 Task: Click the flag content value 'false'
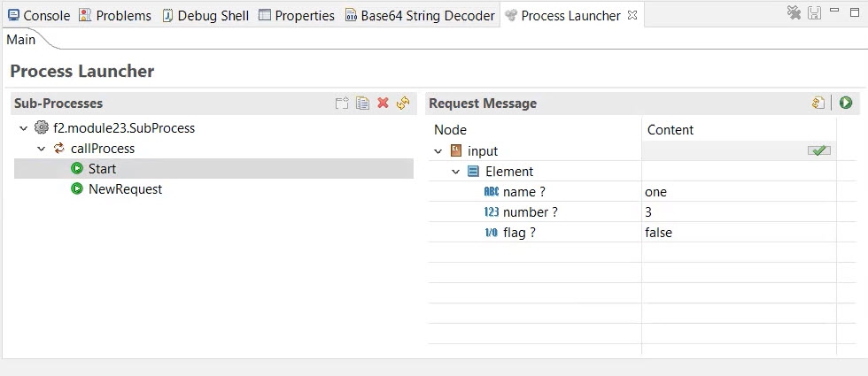pos(659,233)
